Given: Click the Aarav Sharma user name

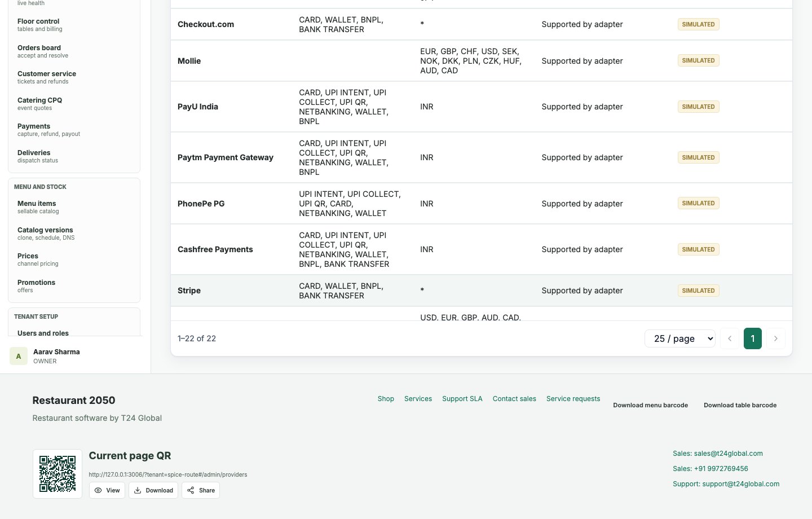Looking at the screenshot, I should pyautogui.click(x=56, y=351).
